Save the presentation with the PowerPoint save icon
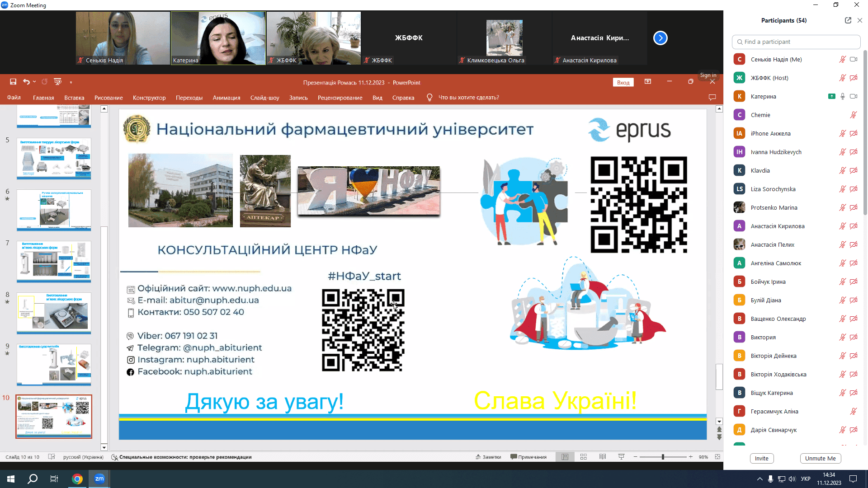 pyautogui.click(x=13, y=82)
